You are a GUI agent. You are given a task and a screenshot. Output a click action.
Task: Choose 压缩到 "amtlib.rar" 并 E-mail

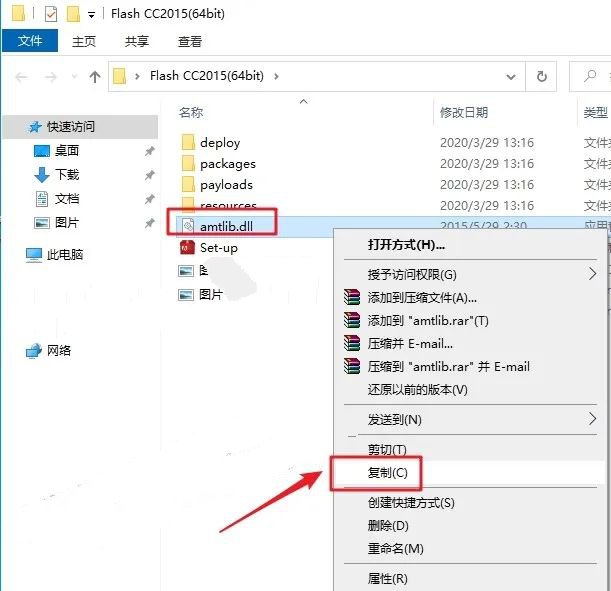pos(449,367)
